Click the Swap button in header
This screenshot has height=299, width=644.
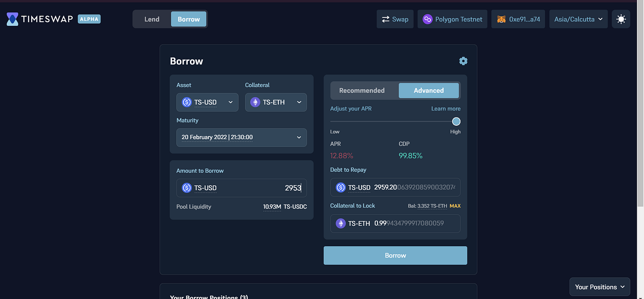coord(395,19)
